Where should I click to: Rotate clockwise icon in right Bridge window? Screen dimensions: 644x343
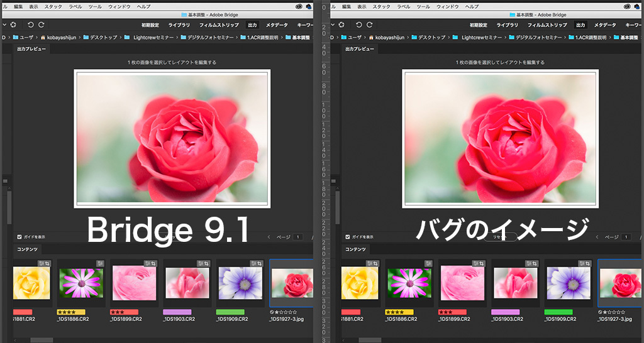click(370, 25)
